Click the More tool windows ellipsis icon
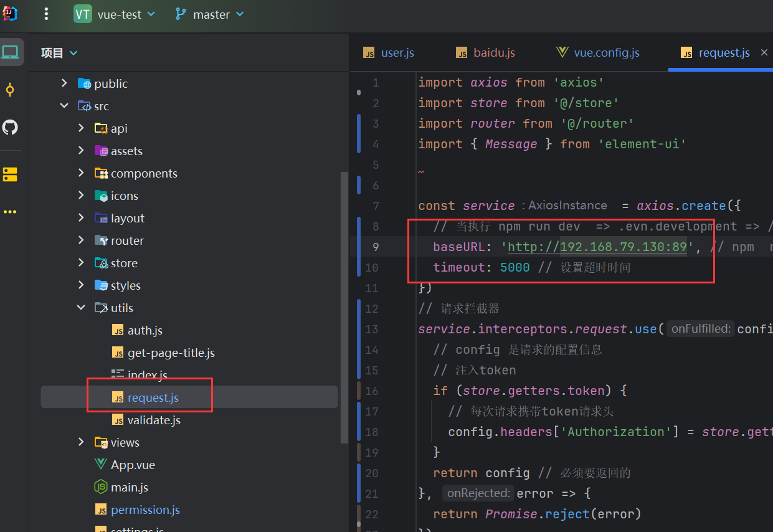773x532 pixels. click(x=10, y=212)
